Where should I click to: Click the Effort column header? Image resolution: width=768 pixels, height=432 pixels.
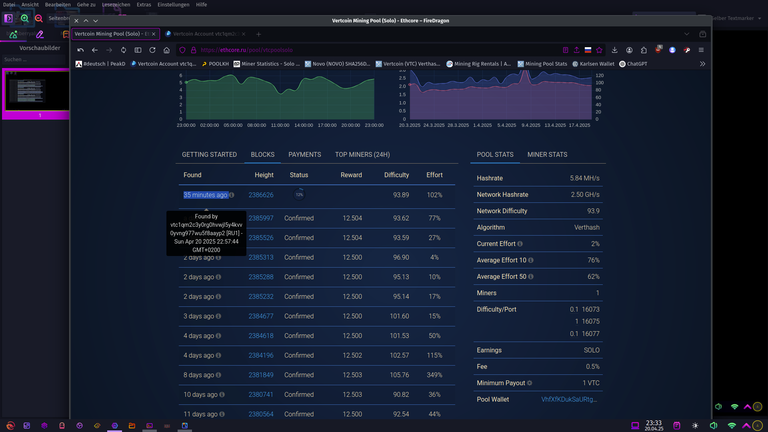tap(434, 175)
